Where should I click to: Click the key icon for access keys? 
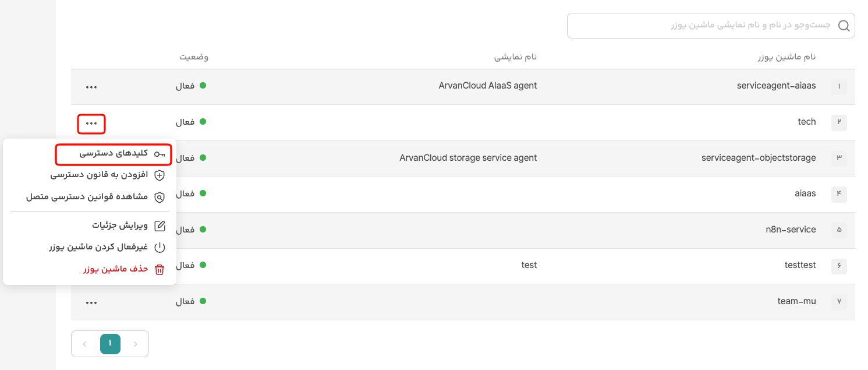tap(160, 154)
